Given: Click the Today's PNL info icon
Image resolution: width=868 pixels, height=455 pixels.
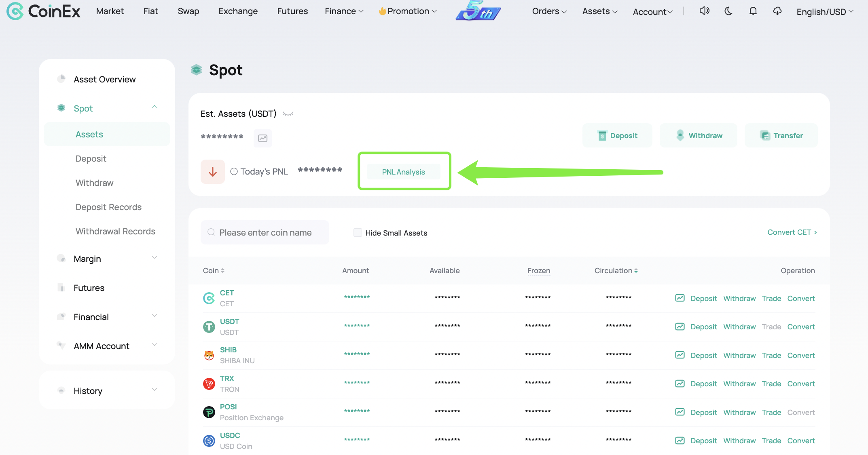Looking at the screenshot, I should 234,171.
